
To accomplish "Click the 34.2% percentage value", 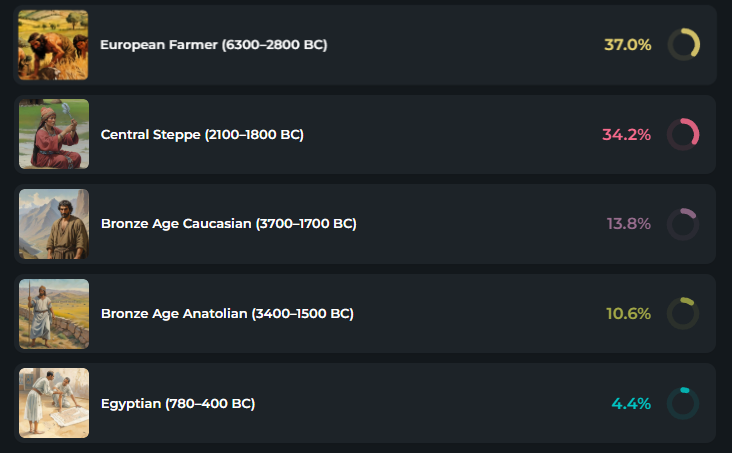I will point(626,134).
